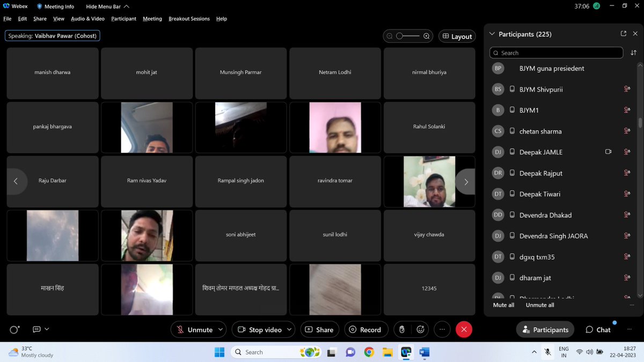Toggle mic icon for Deepak Rajput
The image size is (644, 362).
[x=627, y=173]
